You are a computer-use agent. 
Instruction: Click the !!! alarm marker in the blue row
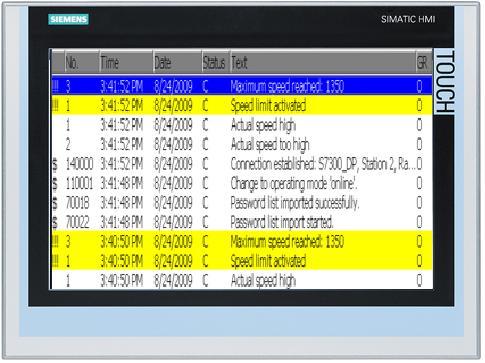[x=55, y=87]
